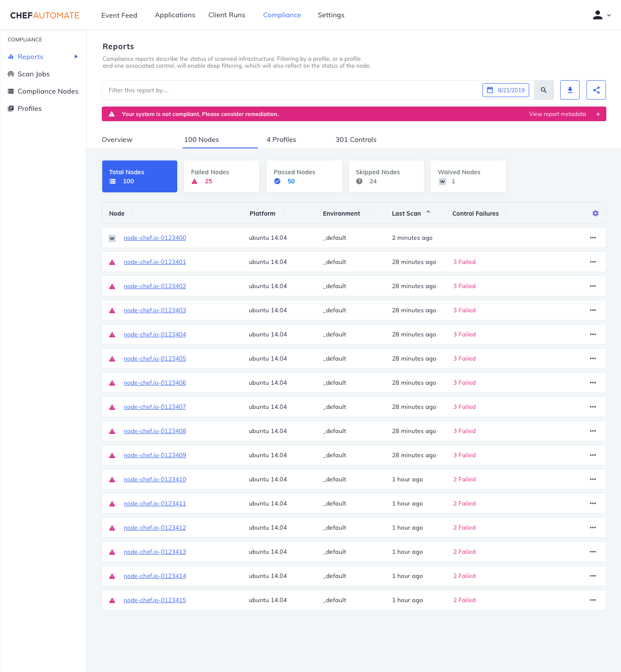Open the calendar date picker icon

[490, 90]
